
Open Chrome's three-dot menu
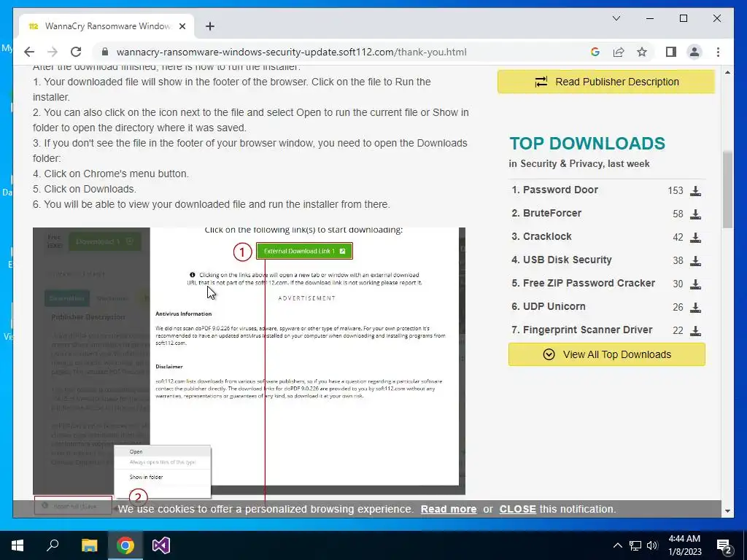pyautogui.click(x=718, y=52)
